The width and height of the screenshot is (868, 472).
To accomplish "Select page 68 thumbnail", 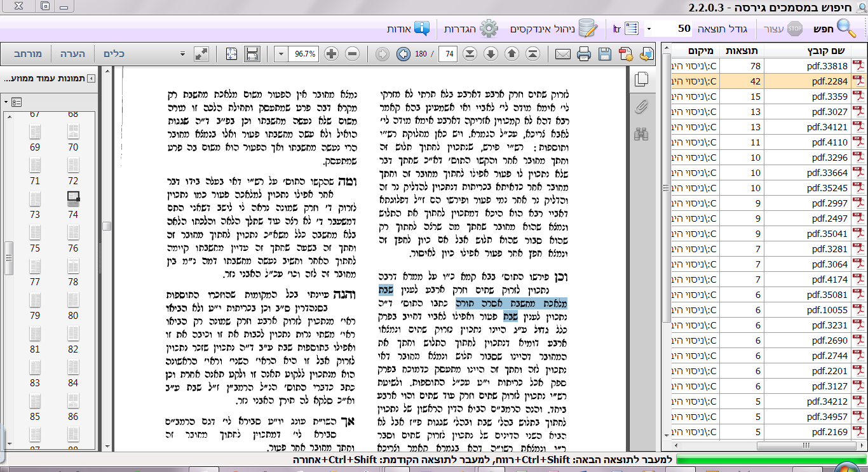I will (x=73, y=114).
